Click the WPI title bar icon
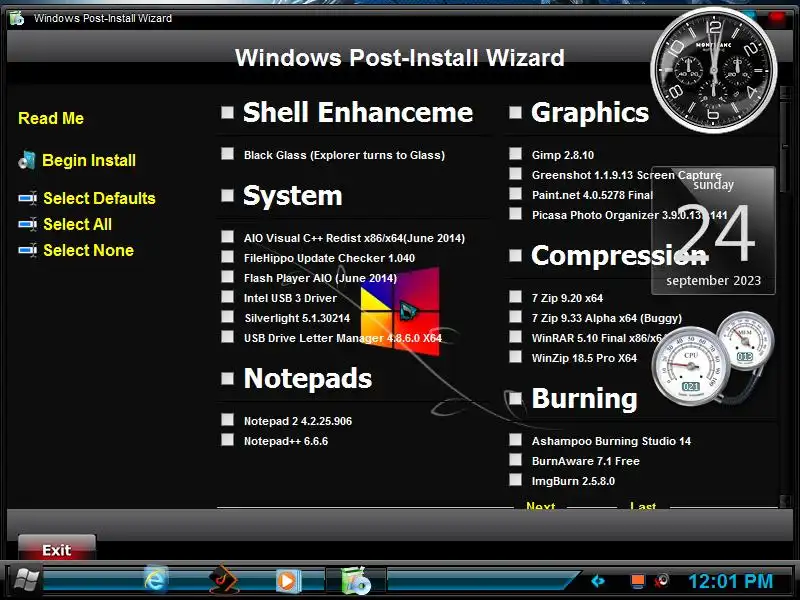800x600 pixels. [x=17, y=18]
